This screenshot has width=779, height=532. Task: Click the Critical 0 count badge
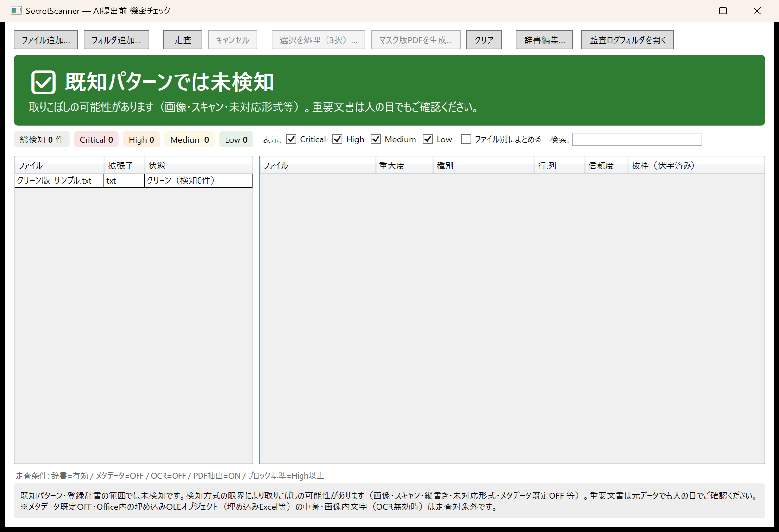(96, 139)
